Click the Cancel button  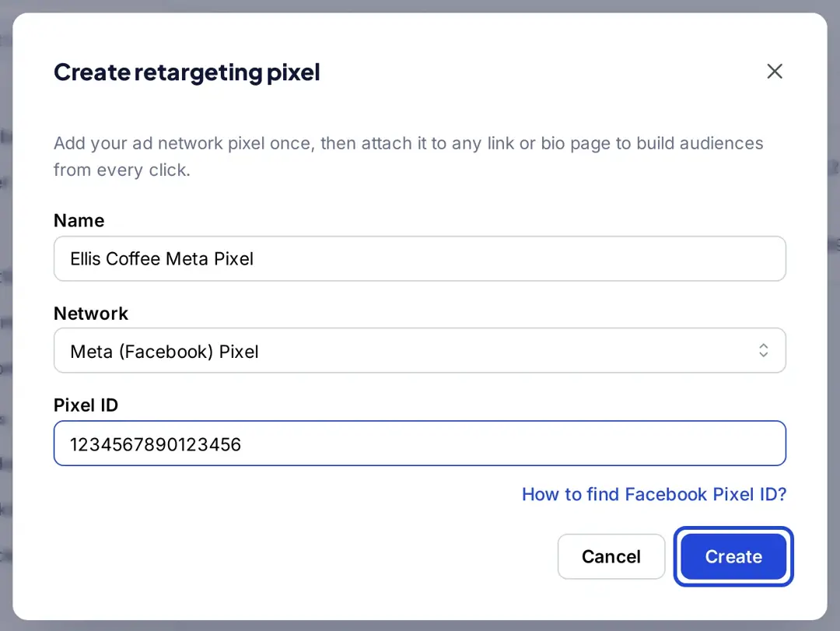(x=611, y=556)
